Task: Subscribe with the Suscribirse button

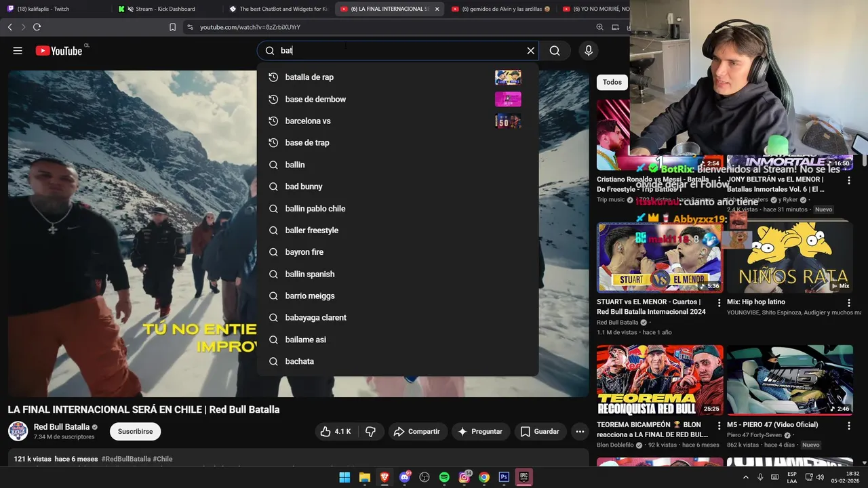Action: tap(135, 431)
